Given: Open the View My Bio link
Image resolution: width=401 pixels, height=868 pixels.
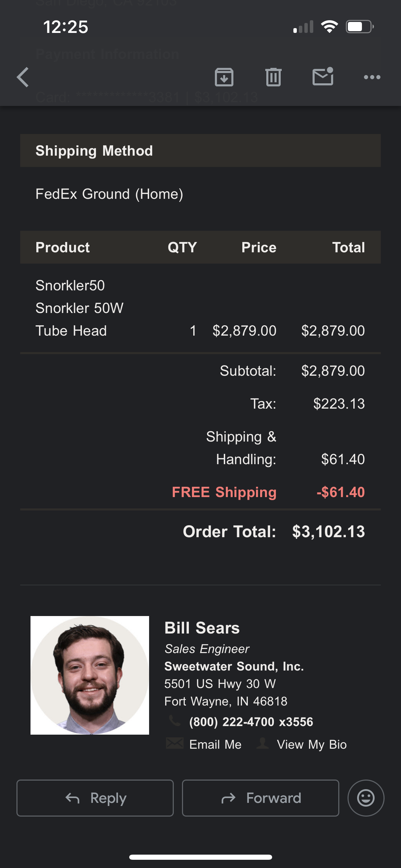Looking at the screenshot, I should click(x=312, y=744).
